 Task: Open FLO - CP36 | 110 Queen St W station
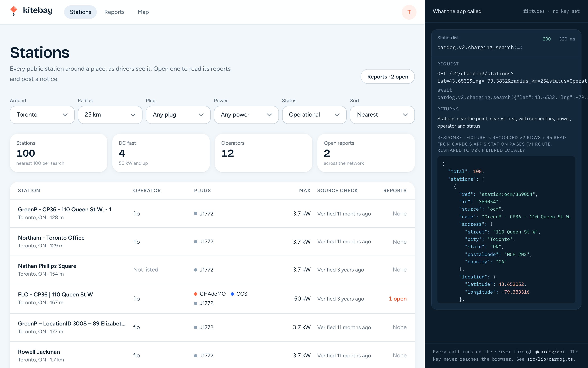point(212,299)
